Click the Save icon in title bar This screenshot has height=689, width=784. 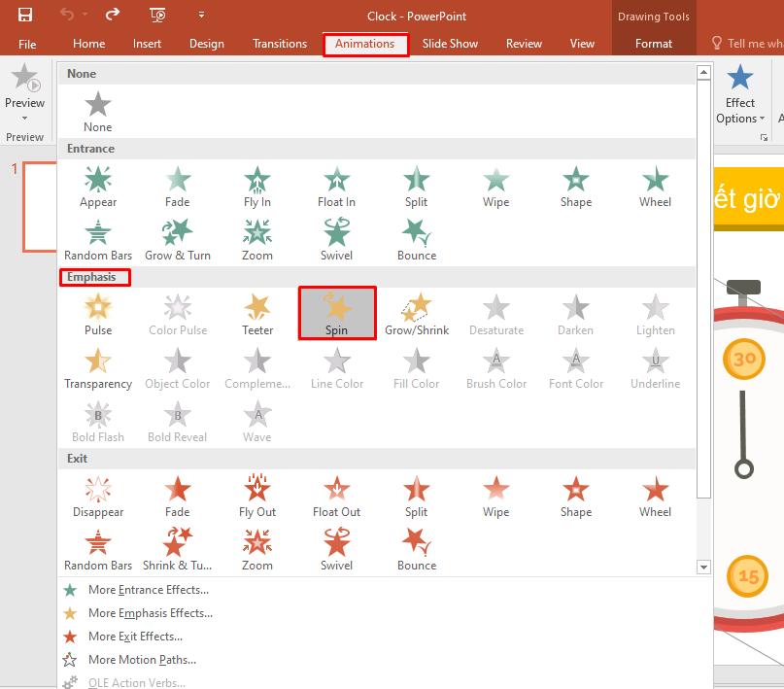click(x=25, y=15)
